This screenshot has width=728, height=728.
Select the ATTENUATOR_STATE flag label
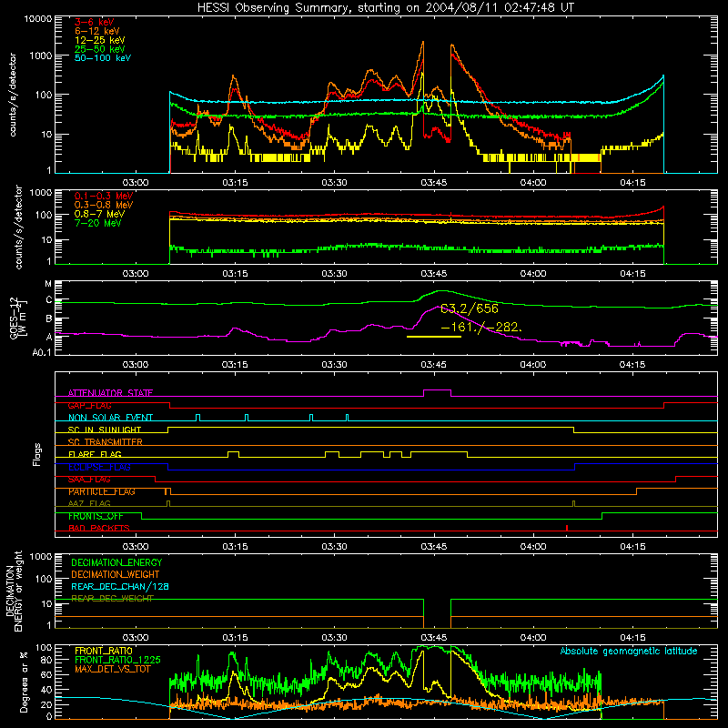click(x=110, y=393)
